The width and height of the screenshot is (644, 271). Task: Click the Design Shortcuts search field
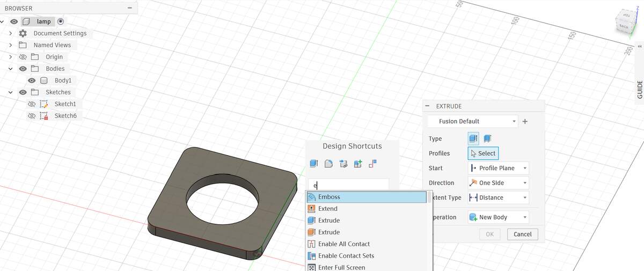coord(349,185)
